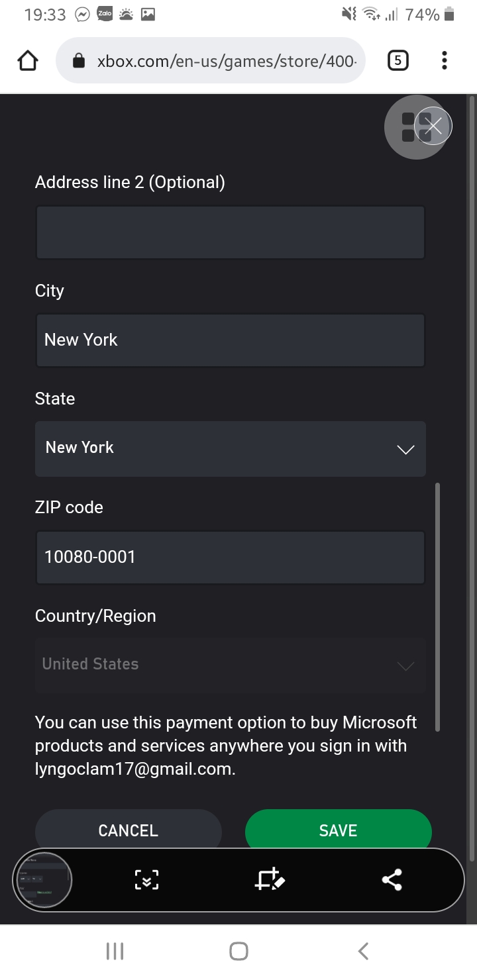477x980 pixels.
Task: Click the form's vertical scrollbar
Action: pyautogui.click(x=437, y=606)
